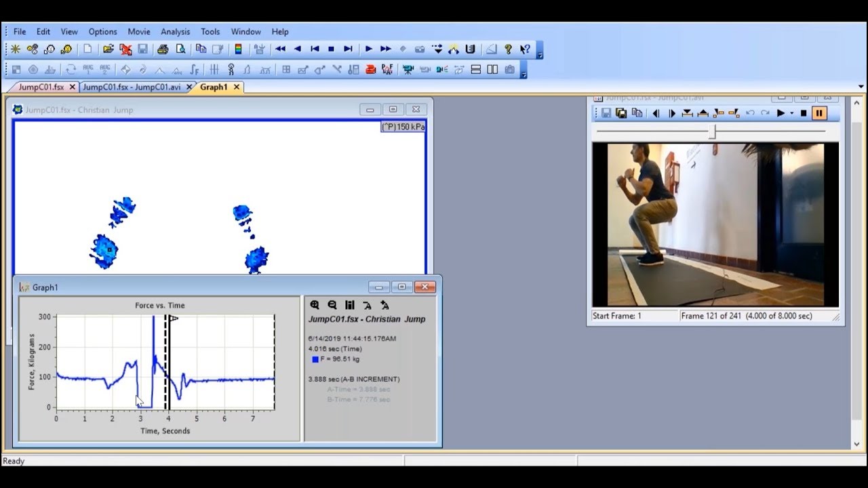Open the rainbow color legend icon
The width and height of the screenshot is (868, 488).
click(238, 49)
